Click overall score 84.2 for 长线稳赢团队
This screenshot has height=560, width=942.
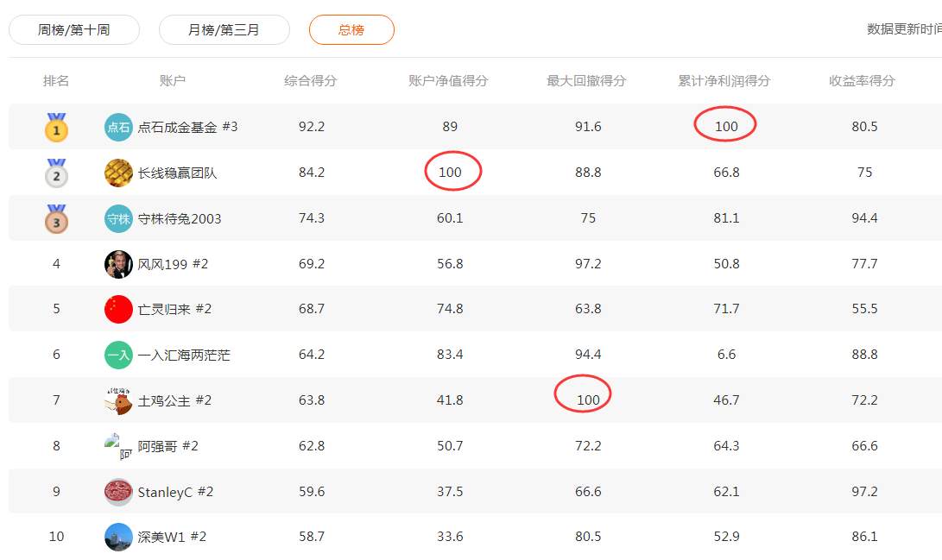pos(312,173)
